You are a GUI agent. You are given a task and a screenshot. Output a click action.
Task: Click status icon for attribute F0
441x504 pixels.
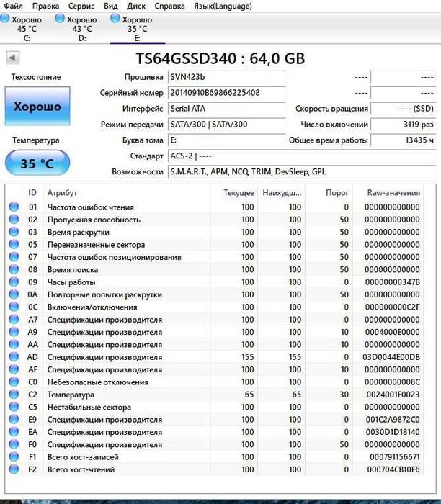pos(14,444)
